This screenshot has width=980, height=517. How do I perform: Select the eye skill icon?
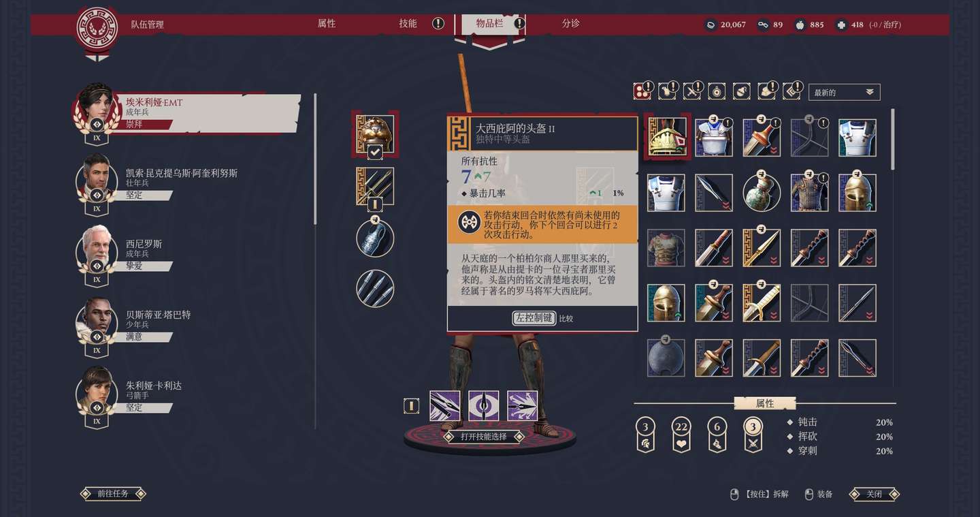click(x=483, y=406)
